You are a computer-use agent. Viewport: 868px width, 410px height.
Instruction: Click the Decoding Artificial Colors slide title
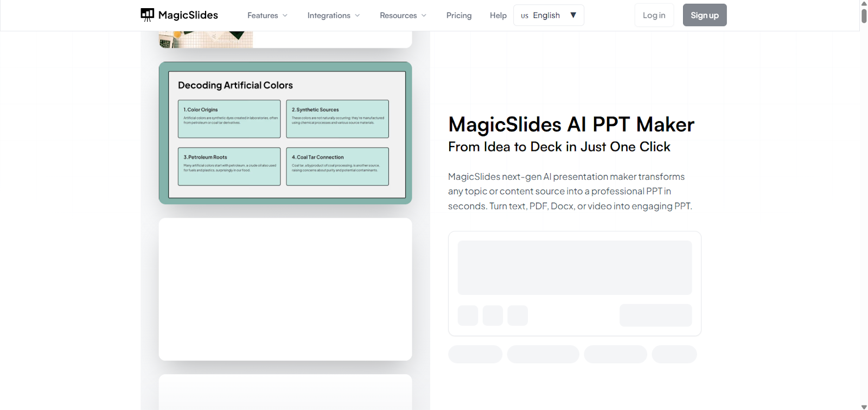(235, 85)
